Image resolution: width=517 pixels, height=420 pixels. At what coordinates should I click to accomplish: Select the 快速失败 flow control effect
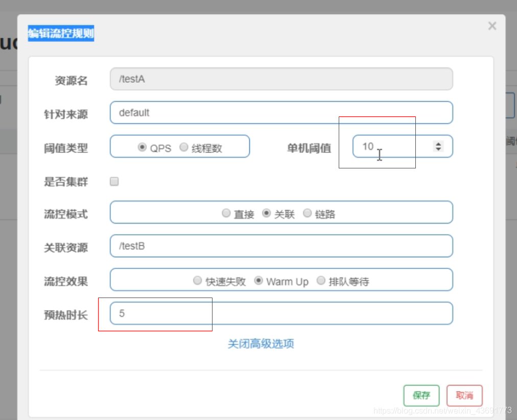(x=197, y=280)
